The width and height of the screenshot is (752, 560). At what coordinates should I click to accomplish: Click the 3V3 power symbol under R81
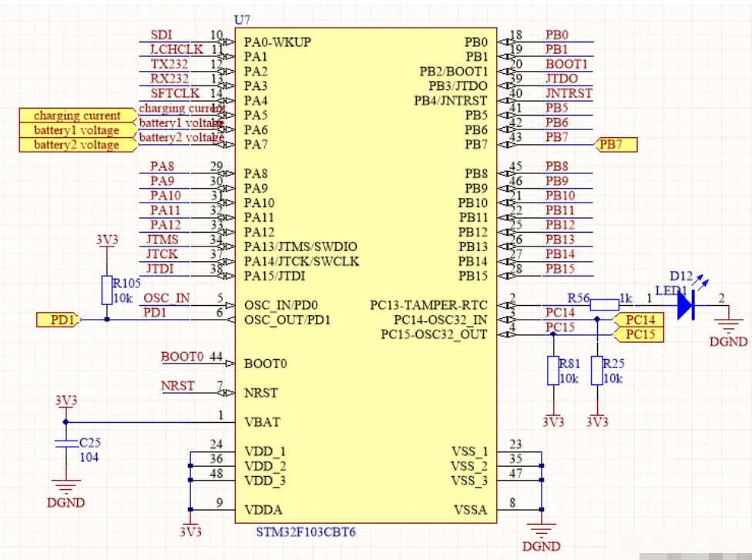(x=553, y=421)
